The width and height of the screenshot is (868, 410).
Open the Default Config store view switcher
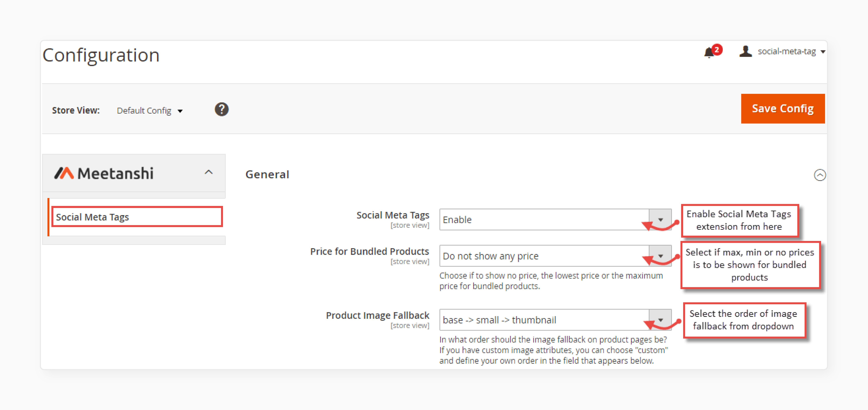(150, 111)
